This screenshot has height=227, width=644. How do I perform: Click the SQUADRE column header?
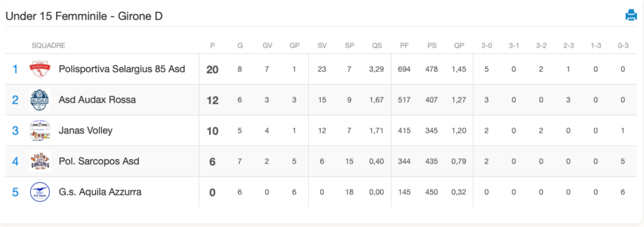(48, 45)
